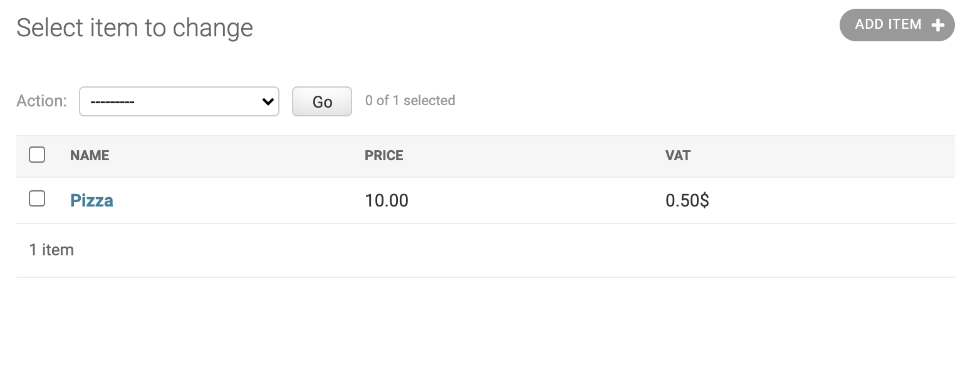
Task: Click the 10.00 price value
Action: tap(386, 200)
